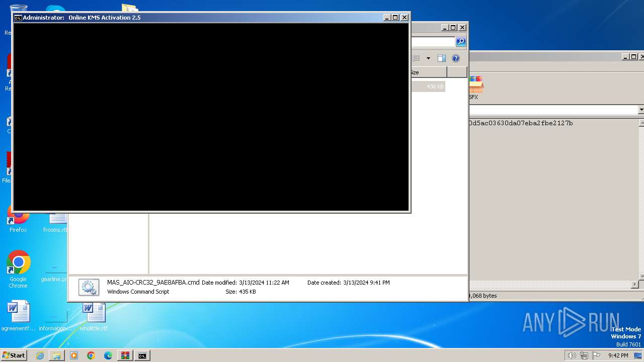
Task: Switch to WinRAR taskbar button
Action: (x=125, y=355)
